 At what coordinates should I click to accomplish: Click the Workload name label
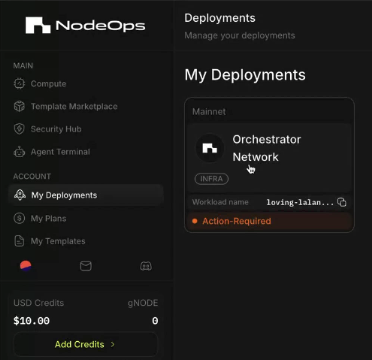click(x=220, y=202)
